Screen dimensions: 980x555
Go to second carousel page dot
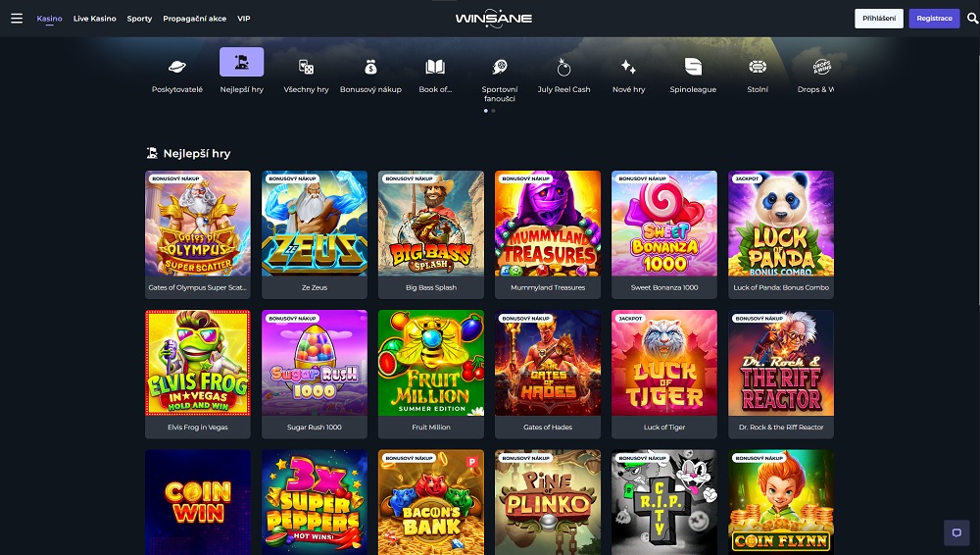[x=493, y=111]
